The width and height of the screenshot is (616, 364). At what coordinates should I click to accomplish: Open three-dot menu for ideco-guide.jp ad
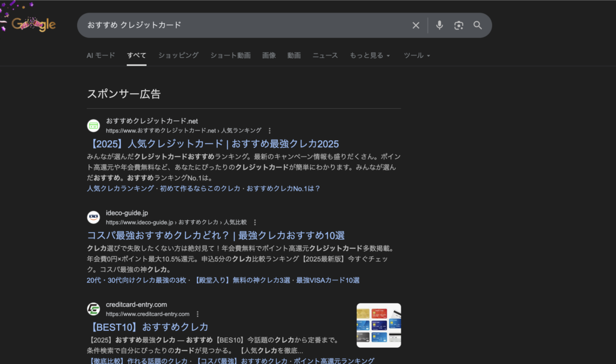(x=254, y=222)
